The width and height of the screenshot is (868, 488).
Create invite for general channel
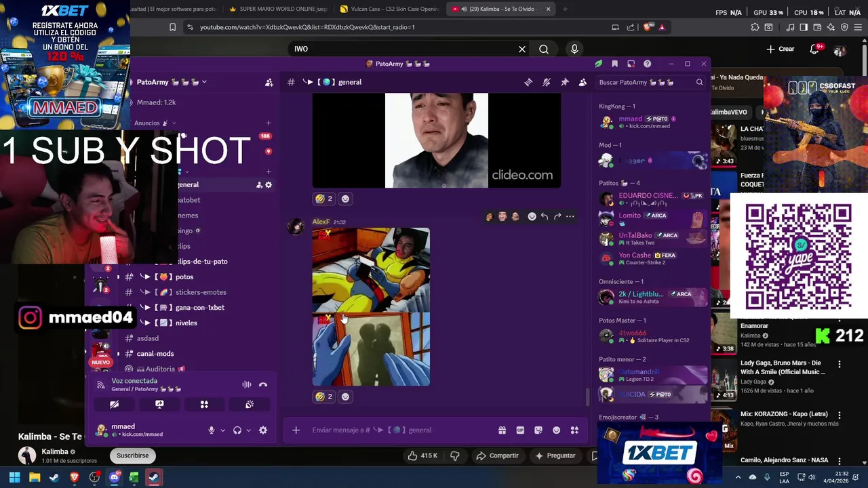click(x=259, y=185)
